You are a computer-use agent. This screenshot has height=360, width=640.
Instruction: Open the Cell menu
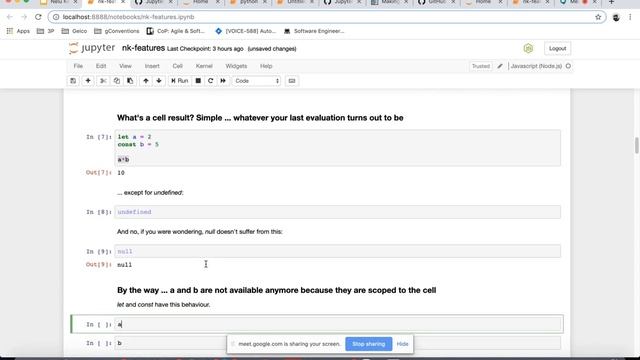click(x=178, y=66)
